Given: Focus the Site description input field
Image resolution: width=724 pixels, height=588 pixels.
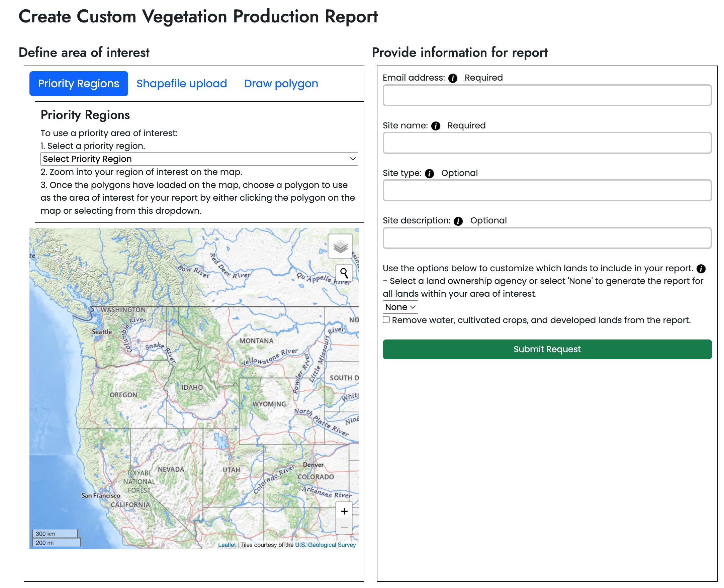Looking at the screenshot, I should 547,238.
